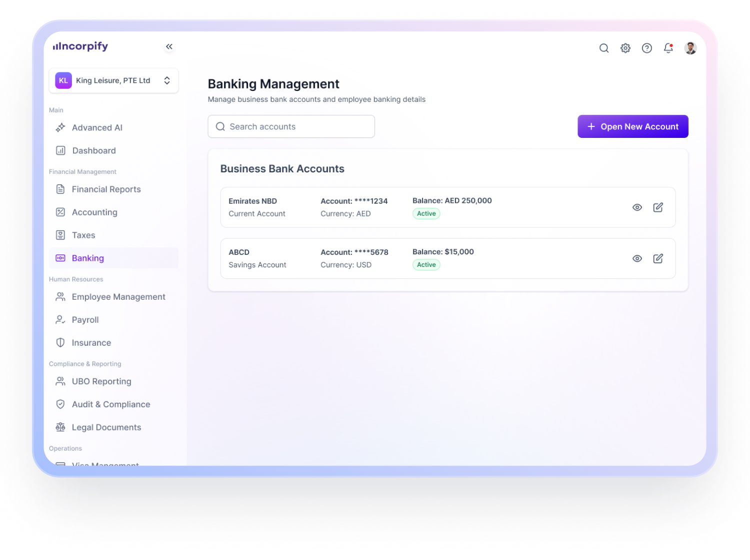Click UBO Reporting users icon

pyautogui.click(x=60, y=381)
